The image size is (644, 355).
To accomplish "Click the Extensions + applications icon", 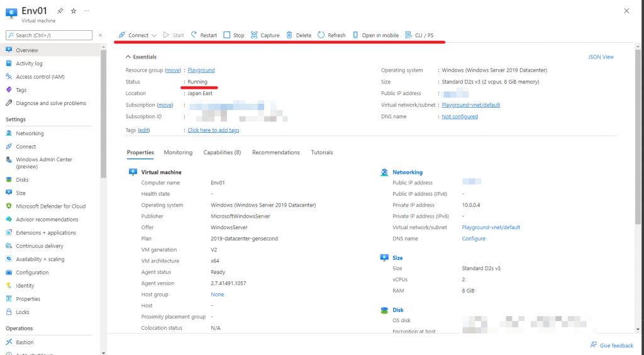I will click(9, 232).
